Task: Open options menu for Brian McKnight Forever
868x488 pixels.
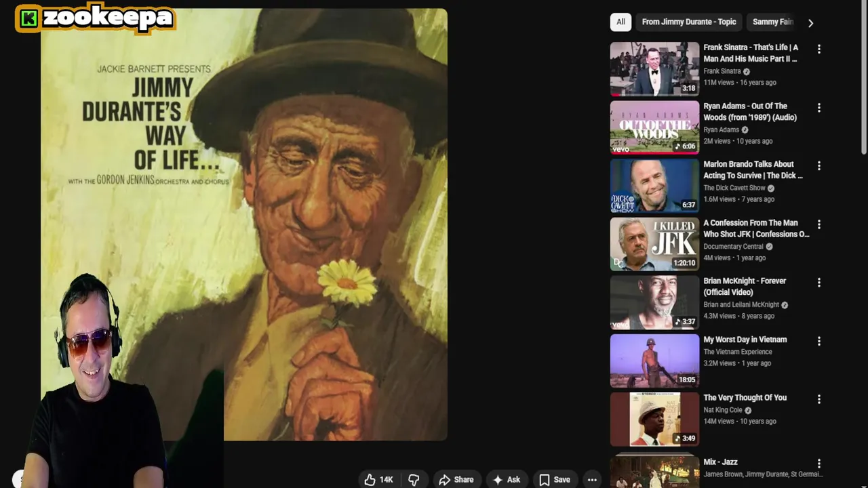Action: [818, 282]
